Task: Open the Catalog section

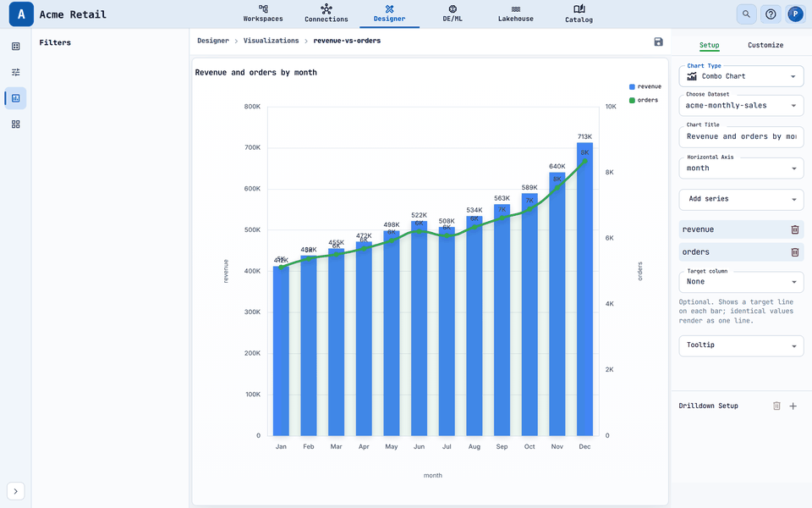Action: 579,14
